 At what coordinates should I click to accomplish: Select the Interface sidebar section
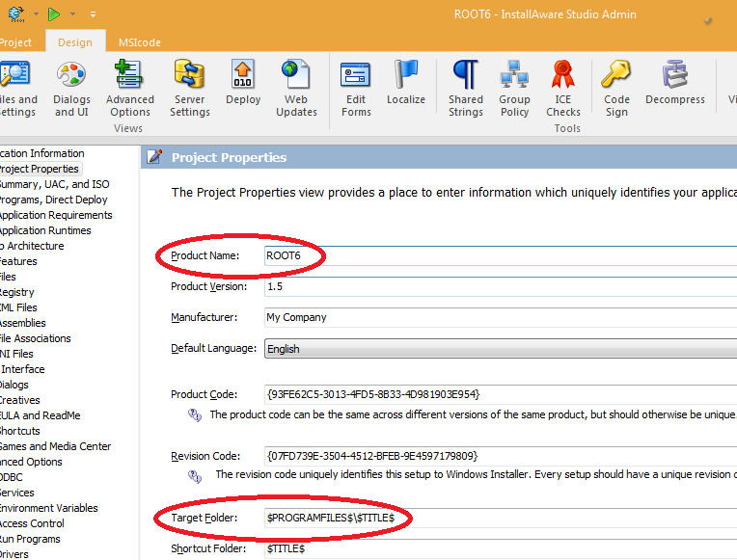pyautogui.click(x=22, y=369)
